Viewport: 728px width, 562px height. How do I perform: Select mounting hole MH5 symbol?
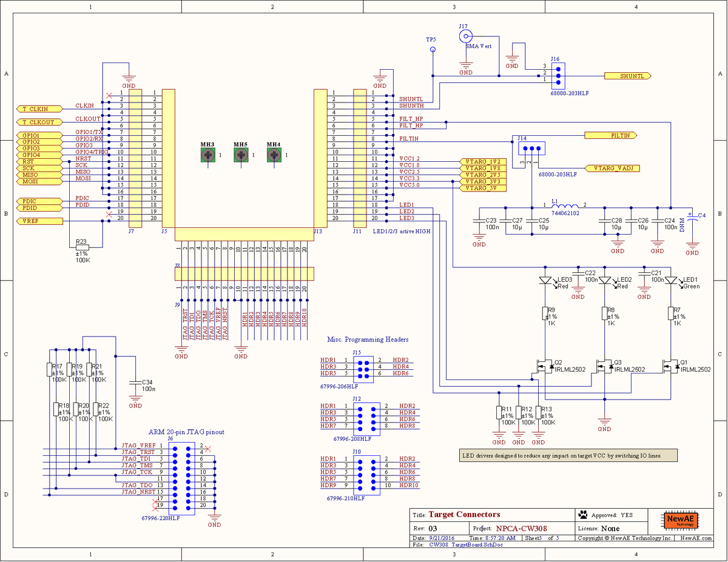pos(240,156)
